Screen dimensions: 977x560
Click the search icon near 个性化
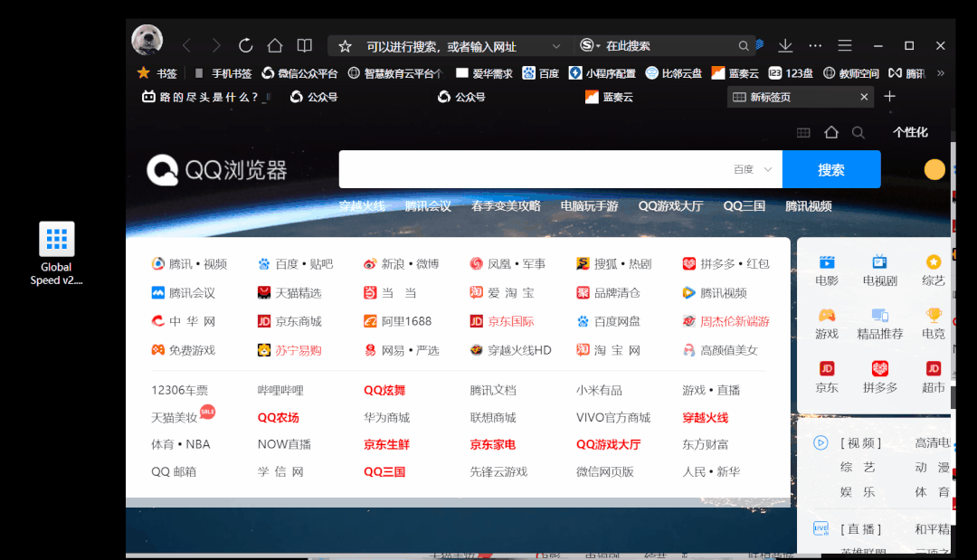[858, 132]
